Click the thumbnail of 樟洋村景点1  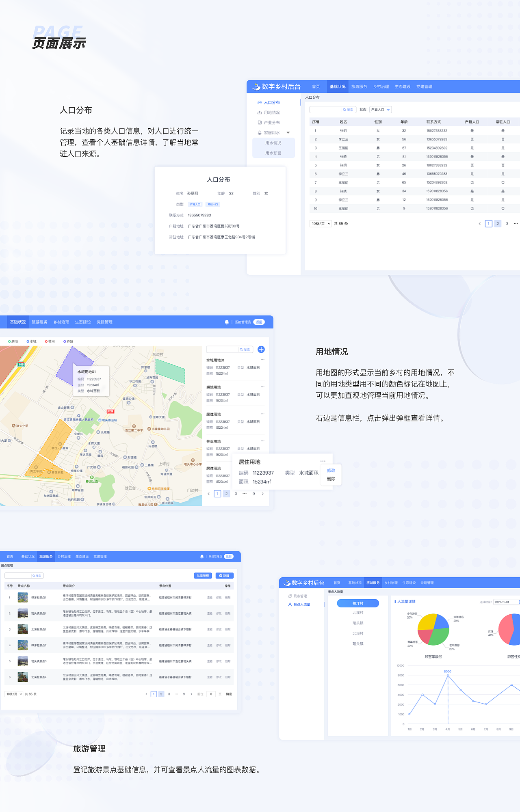pos(23,598)
